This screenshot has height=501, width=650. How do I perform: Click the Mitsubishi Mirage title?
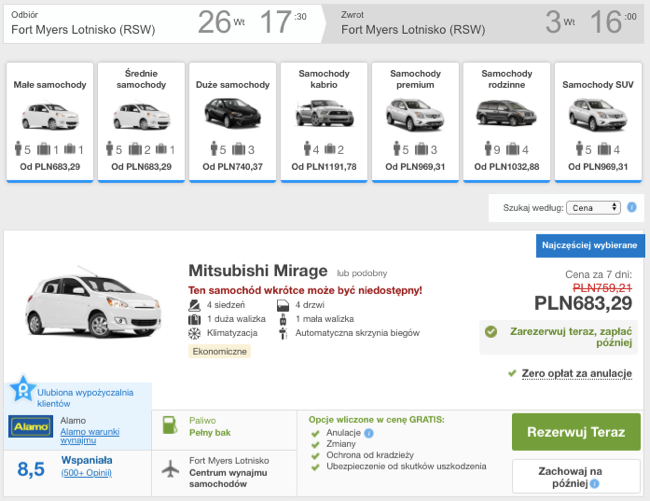pos(258,271)
